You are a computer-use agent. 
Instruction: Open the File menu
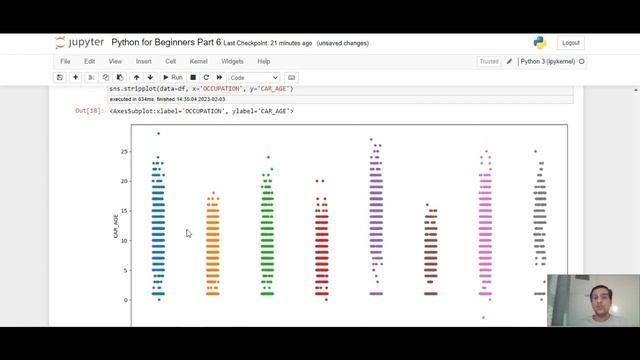coord(65,62)
